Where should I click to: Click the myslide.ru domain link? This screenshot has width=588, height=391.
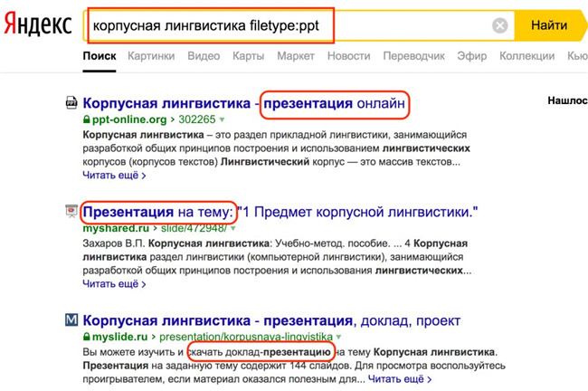point(120,337)
